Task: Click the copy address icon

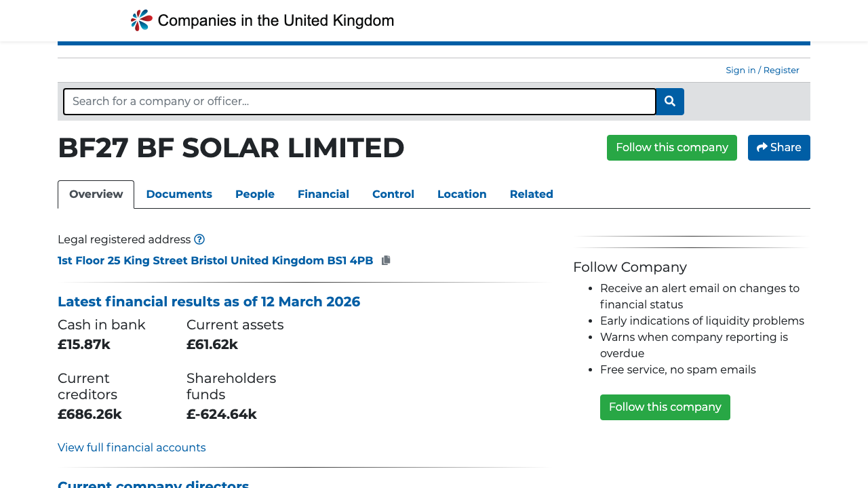Action: tap(386, 260)
